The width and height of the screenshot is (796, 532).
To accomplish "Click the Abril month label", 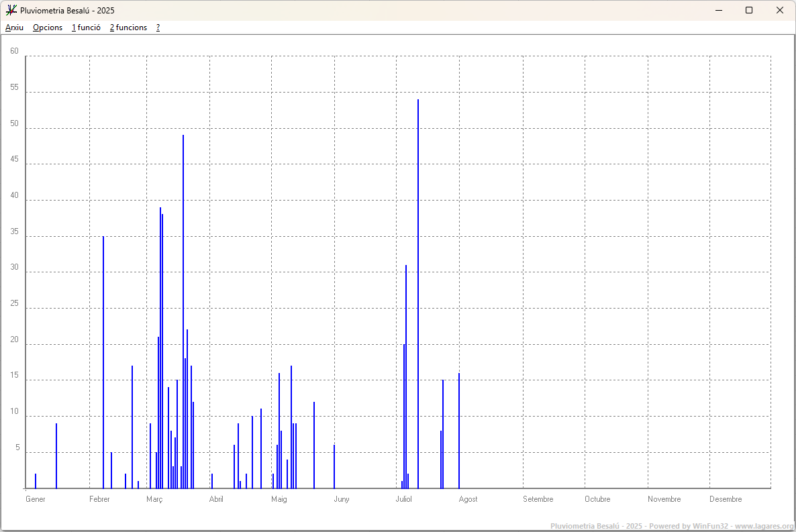I will pyautogui.click(x=216, y=499).
